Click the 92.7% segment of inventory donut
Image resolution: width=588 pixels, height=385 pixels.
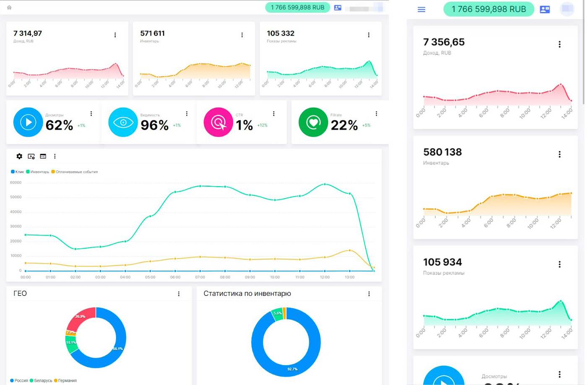(x=292, y=369)
